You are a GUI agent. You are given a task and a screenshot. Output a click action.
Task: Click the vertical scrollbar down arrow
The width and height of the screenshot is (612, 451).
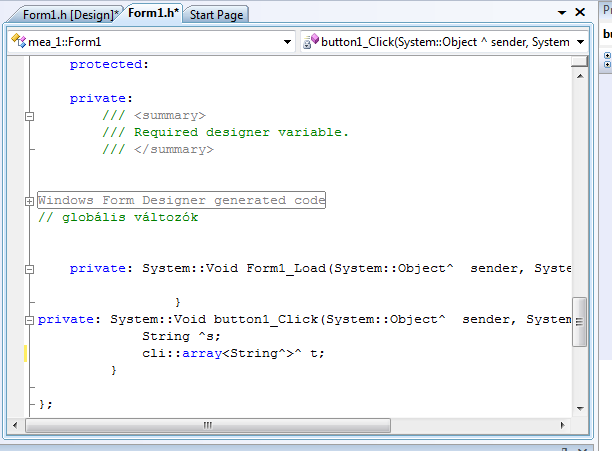[580, 408]
